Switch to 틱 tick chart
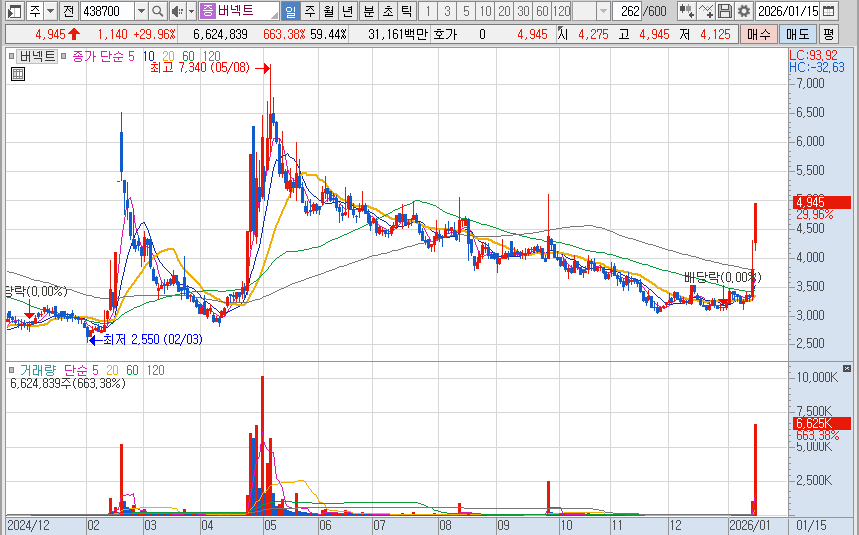The height and width of the screenshot is (535, 859). click(406, 10)
